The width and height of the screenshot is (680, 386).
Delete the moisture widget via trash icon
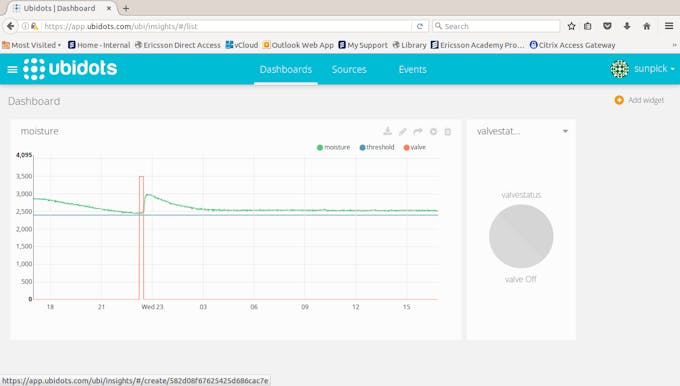(448, 131)
